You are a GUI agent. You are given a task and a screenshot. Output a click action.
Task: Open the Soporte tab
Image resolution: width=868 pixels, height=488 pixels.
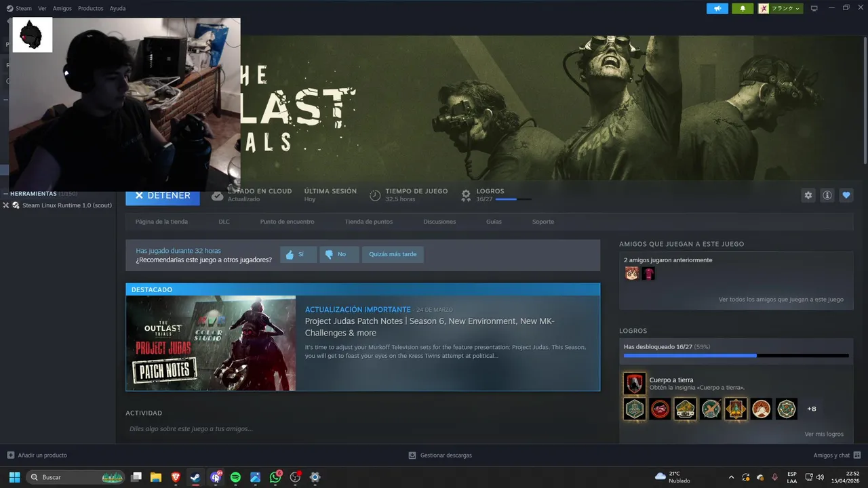click(x=542, y=222)
